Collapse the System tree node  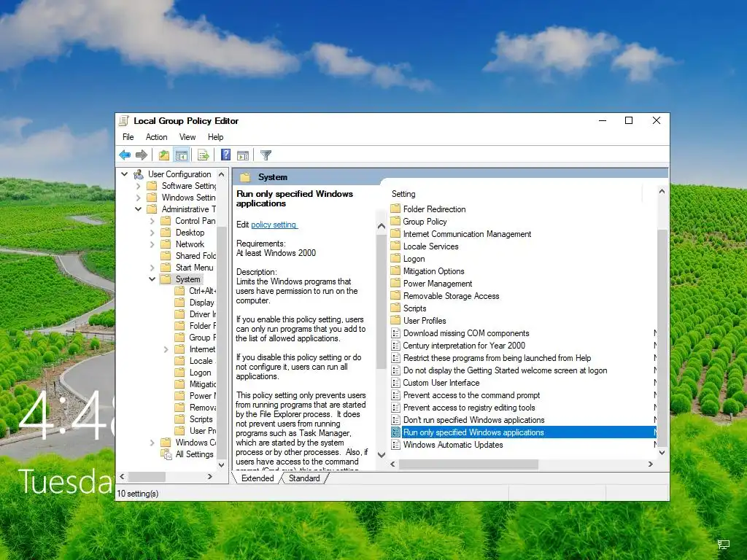(152, 279)
